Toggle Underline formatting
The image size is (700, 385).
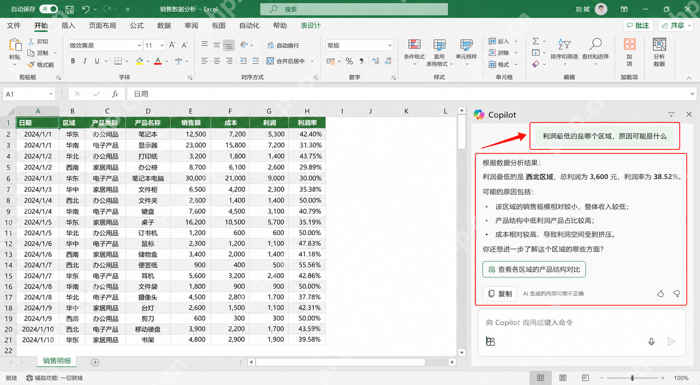(x=96, y=61)
